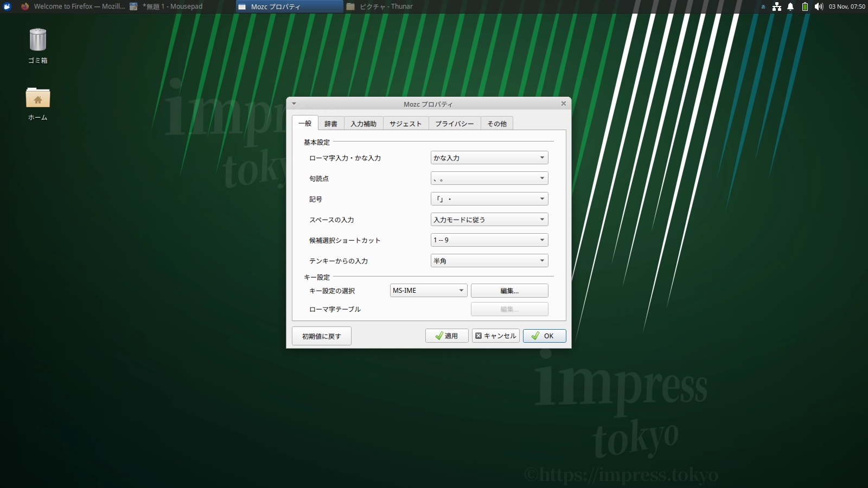868x488 pixels.
Task: Switch to the 一般 tab
Action: 305,123
